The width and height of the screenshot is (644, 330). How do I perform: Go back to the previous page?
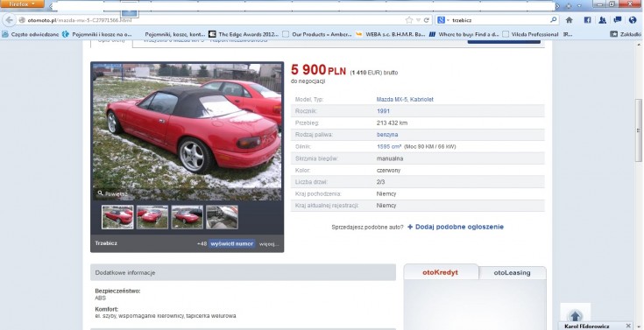pos(10,20)
